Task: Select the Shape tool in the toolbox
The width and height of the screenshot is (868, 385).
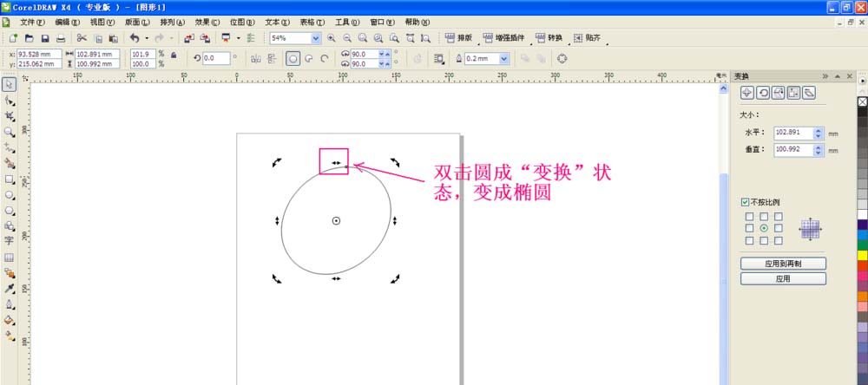Action: click(10, 100)
